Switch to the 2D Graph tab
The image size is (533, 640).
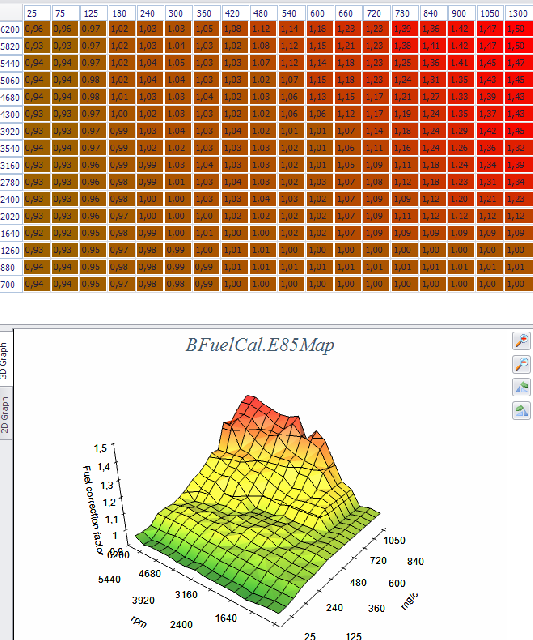(x=5, y=413)
